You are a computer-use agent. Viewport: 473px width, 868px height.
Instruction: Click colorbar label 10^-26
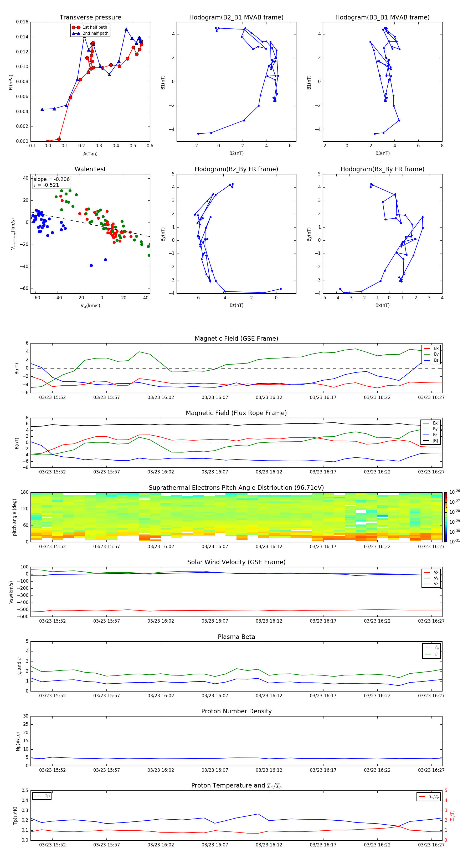pos(455,492)
